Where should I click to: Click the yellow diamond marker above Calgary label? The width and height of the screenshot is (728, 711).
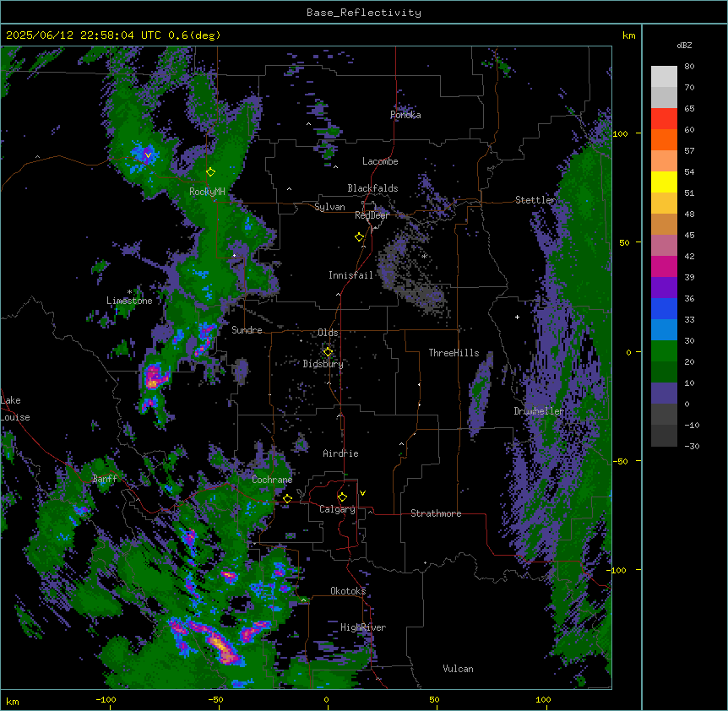click(x=342, y=497)
